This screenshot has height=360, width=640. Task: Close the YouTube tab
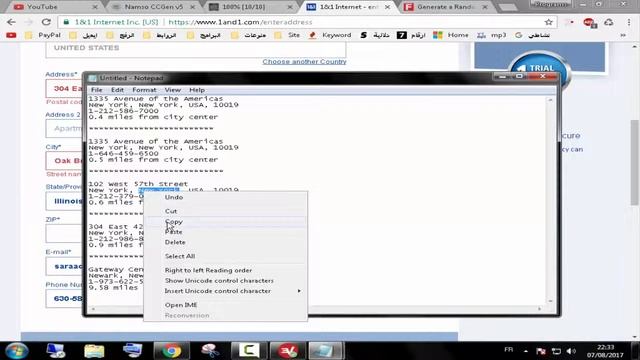coord(95,7)
